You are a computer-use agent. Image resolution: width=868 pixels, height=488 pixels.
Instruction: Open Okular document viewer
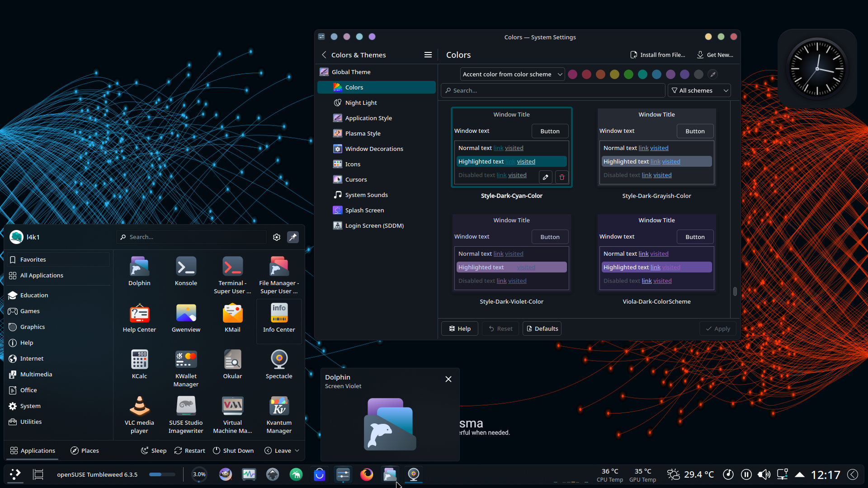click(x=232, y=364)
